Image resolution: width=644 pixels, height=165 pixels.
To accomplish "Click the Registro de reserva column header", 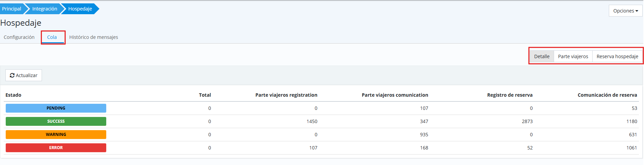I will 510,95.
